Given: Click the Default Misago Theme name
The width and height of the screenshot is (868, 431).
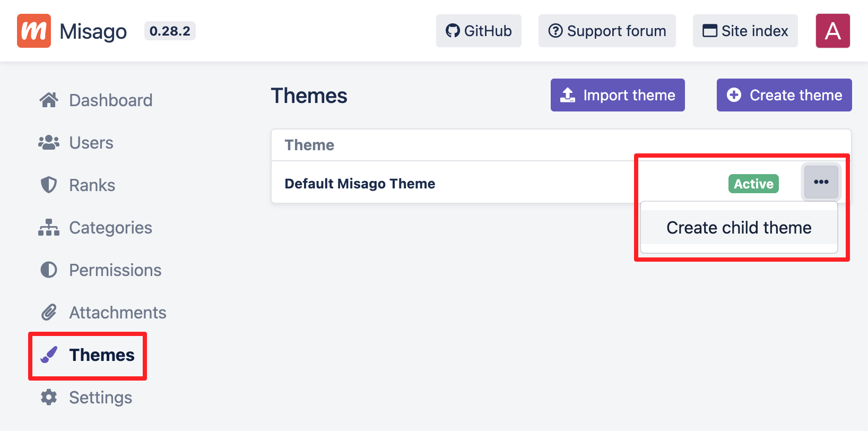Looking at the screenshot, I should tap(360, 184).
